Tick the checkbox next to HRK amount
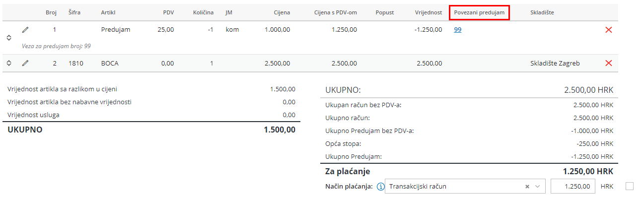 pyautogui.click(x=630, y=186)
